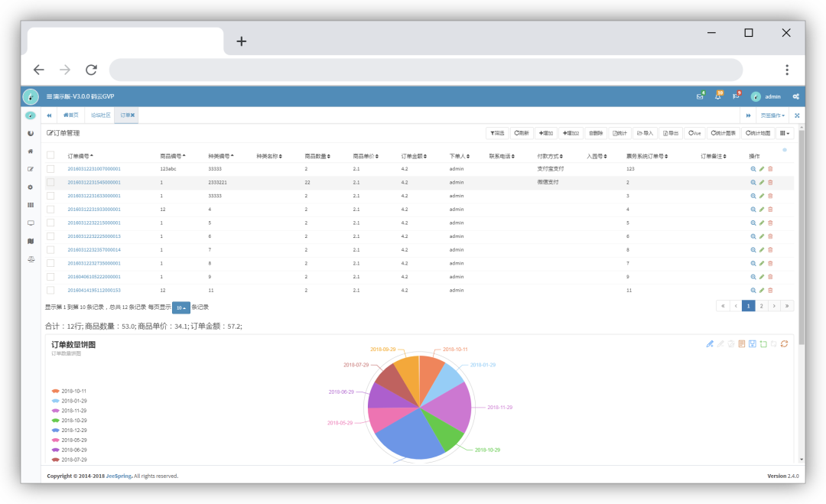Screen dimensions: 826x504
Task: Sort by 订单编号 column header
Action: 80,157
